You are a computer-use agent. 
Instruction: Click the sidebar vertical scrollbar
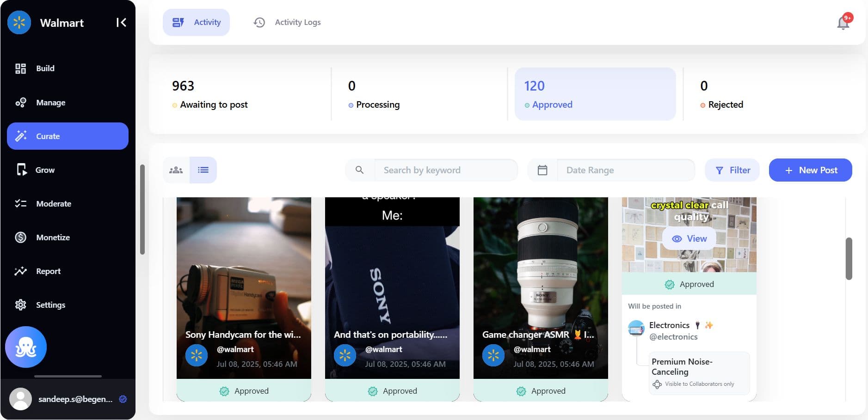tap(142, 209)
